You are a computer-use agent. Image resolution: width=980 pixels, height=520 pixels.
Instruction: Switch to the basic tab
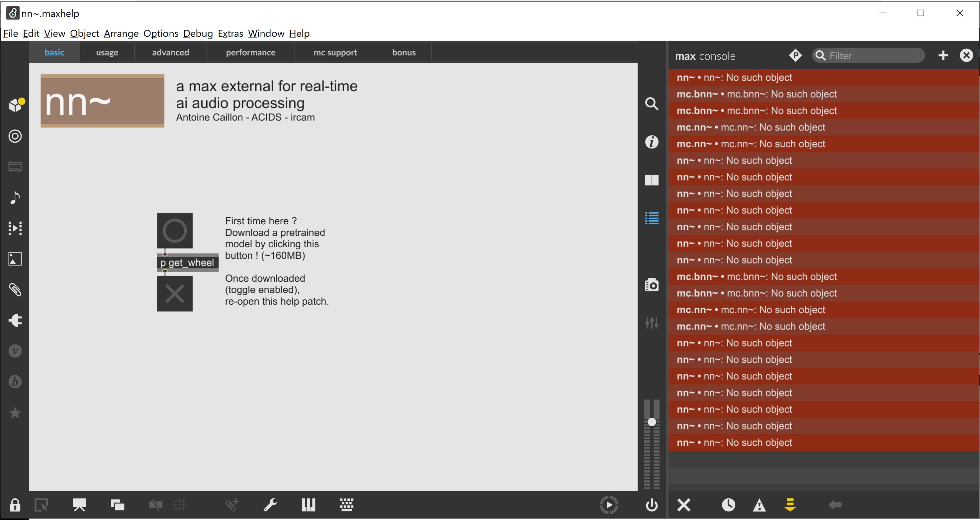(x=54, y=52)
